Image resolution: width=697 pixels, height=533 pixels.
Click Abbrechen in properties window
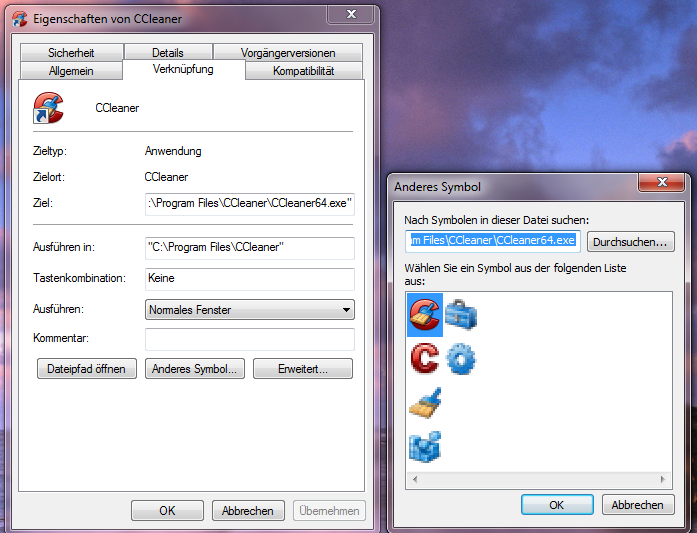pos(248,510)
